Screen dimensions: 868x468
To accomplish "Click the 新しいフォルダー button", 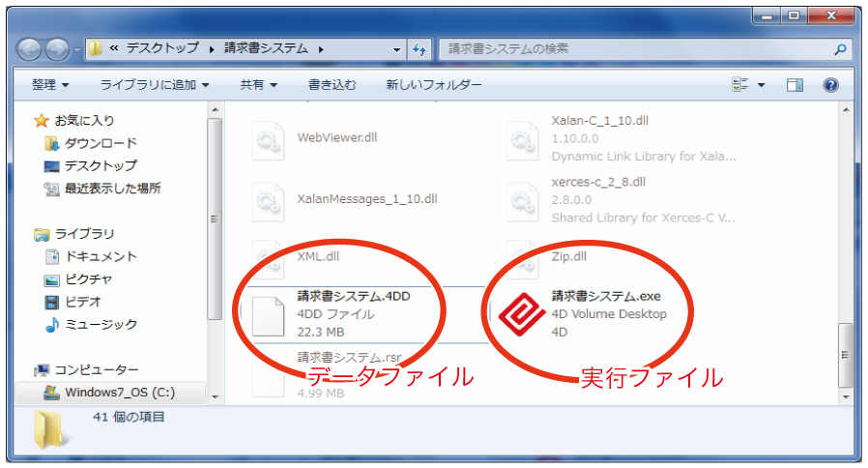I will pos(433,85).
